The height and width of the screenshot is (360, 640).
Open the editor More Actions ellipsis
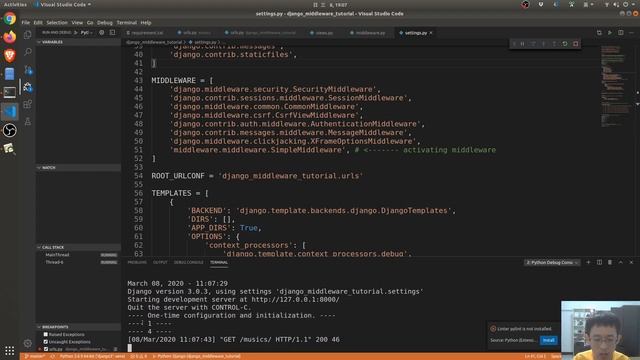[x=631, y=33]
